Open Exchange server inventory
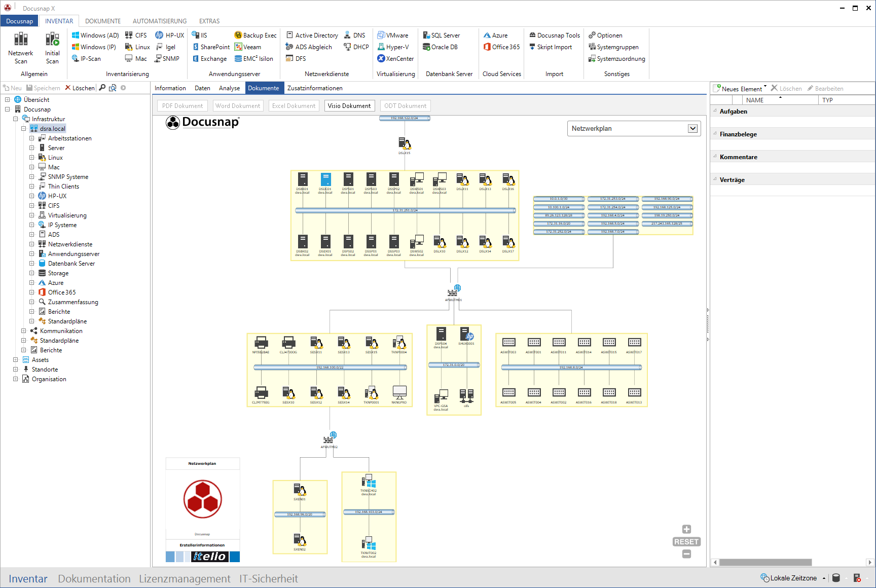 tap(209, 58)
